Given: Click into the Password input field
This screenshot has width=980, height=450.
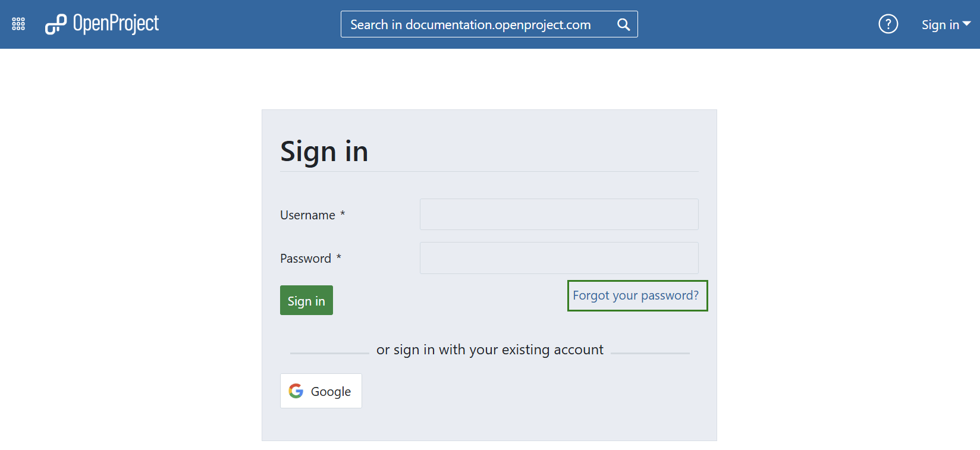Looking at the screenshot, I should [558, 258].
